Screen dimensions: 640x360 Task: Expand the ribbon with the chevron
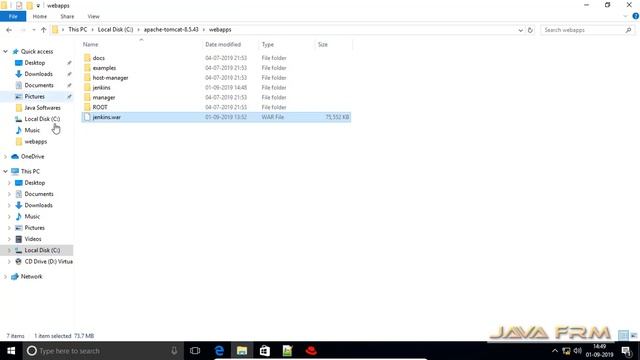[625, 16]
